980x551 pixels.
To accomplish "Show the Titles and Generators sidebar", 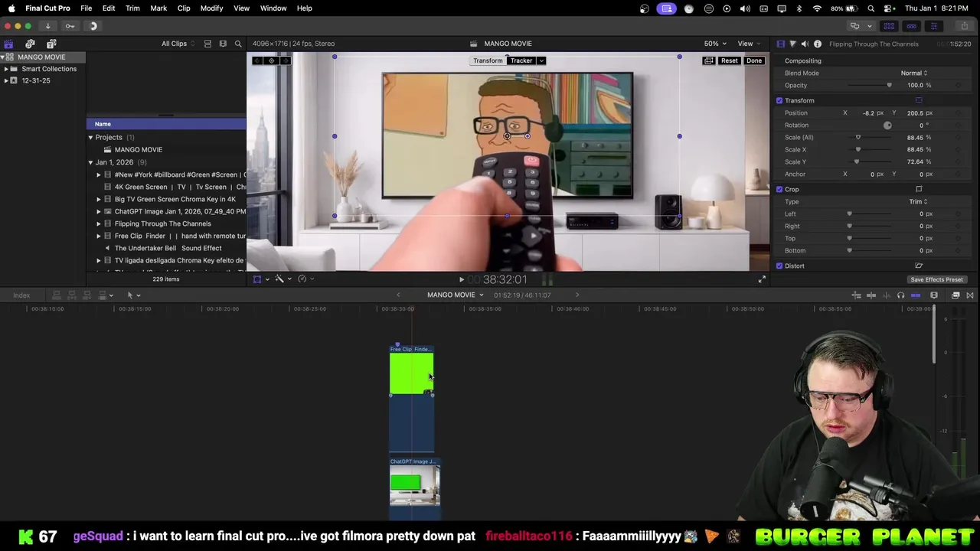I will (51, 44).
